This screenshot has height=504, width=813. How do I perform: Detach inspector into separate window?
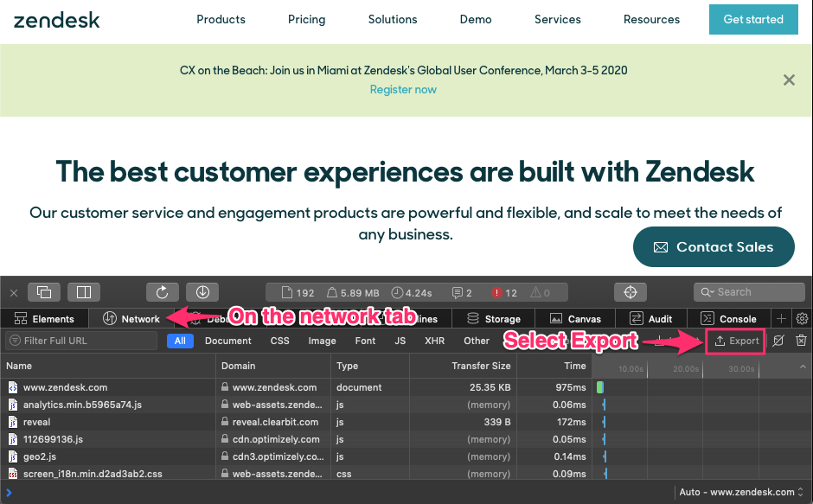coord(44,292)
